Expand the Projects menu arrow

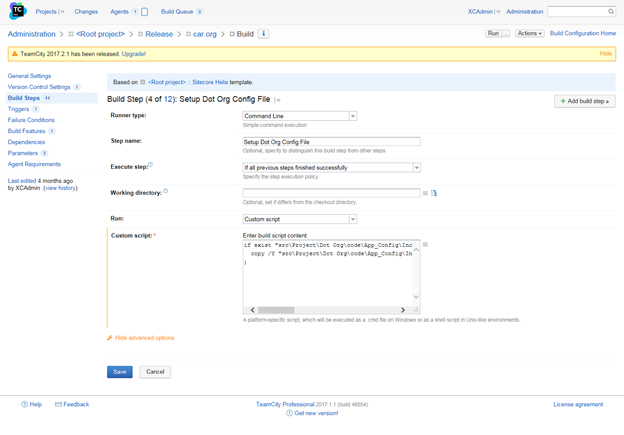click(62, 12)
